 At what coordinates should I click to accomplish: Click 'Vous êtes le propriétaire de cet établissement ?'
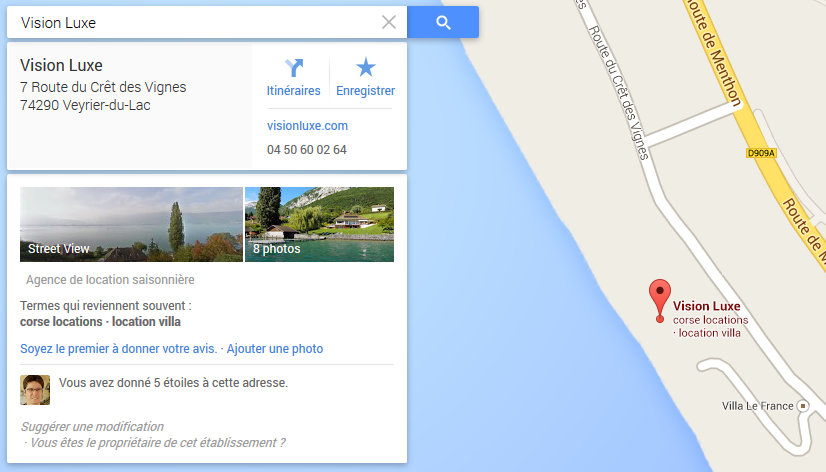coord(158,442)
